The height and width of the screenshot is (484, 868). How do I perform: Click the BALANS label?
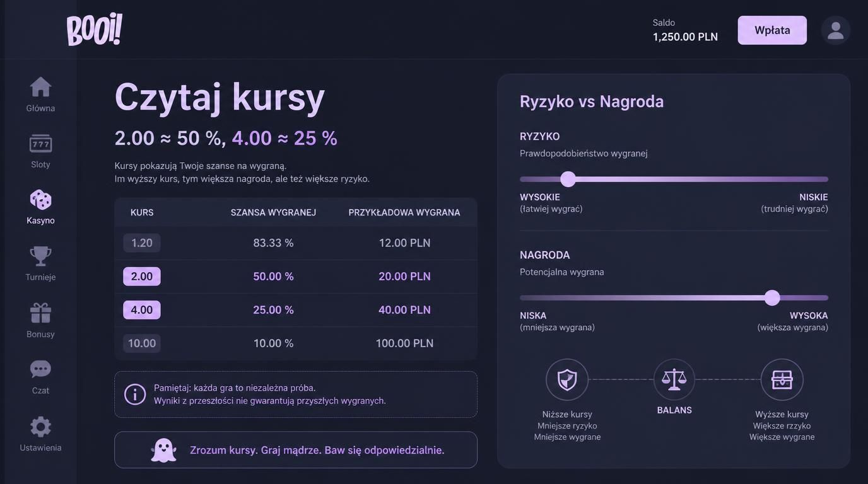674,410
